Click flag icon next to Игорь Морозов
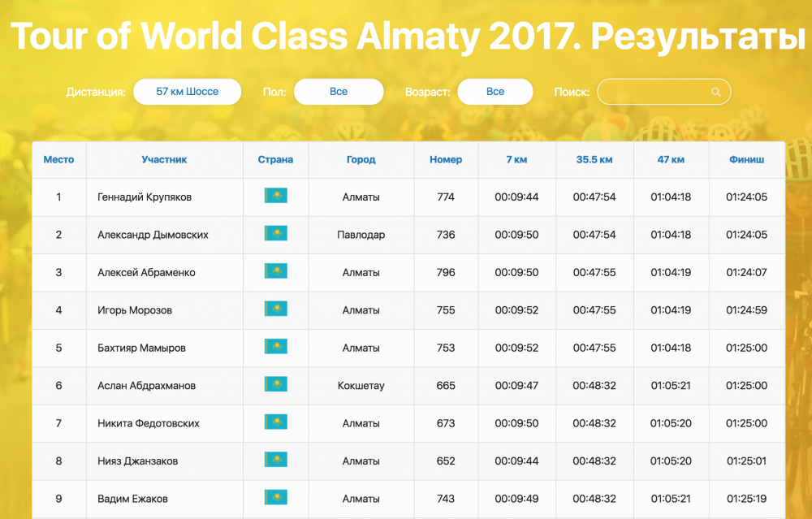The height and width of the screenshot is (519, 812). tap(275, 309)
